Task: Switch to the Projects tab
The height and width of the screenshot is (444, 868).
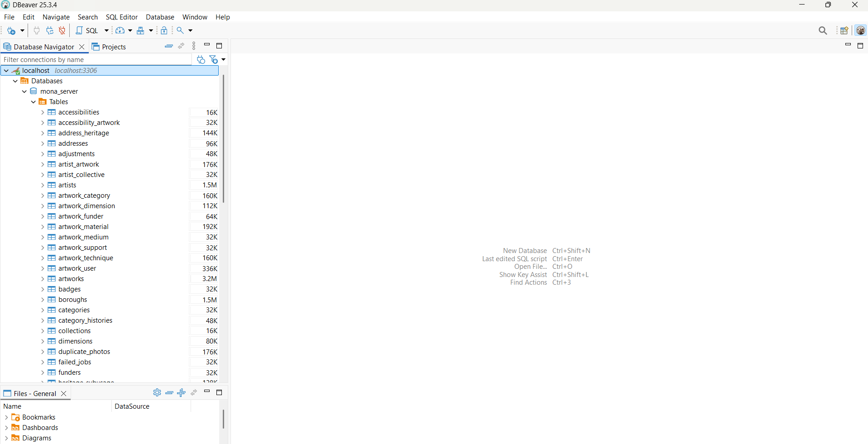Action: click(109, 47)
